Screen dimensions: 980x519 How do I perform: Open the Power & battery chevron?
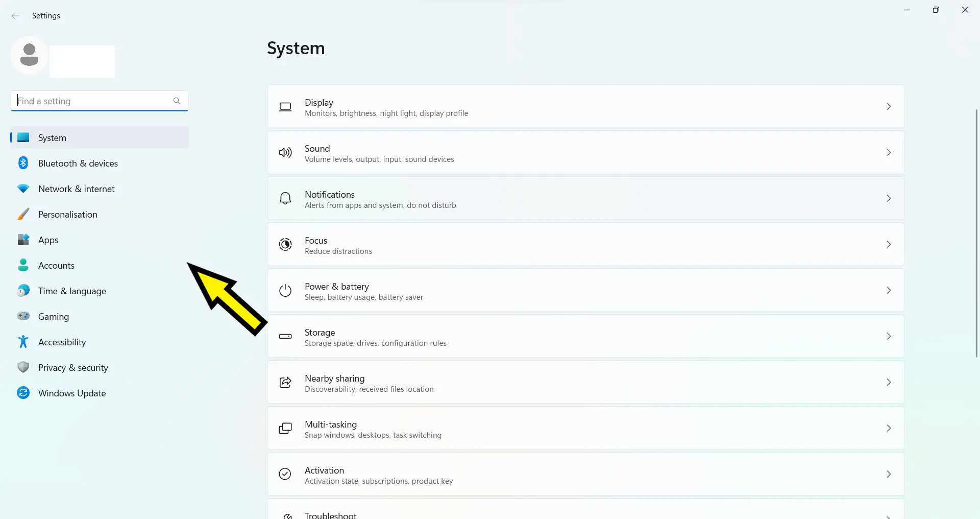click(x=889, y=290)
